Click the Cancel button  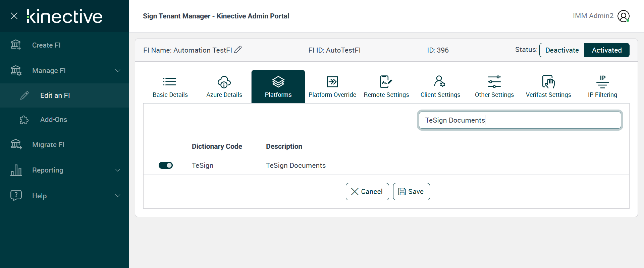coord(367,192)
